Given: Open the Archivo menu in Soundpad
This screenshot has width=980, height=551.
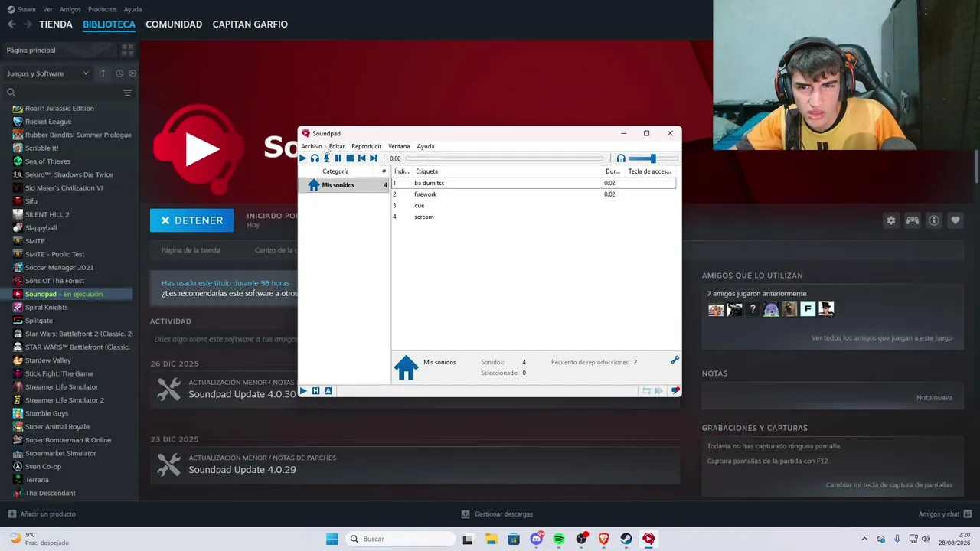Looking at the screenshot, I should coord(312,146).
